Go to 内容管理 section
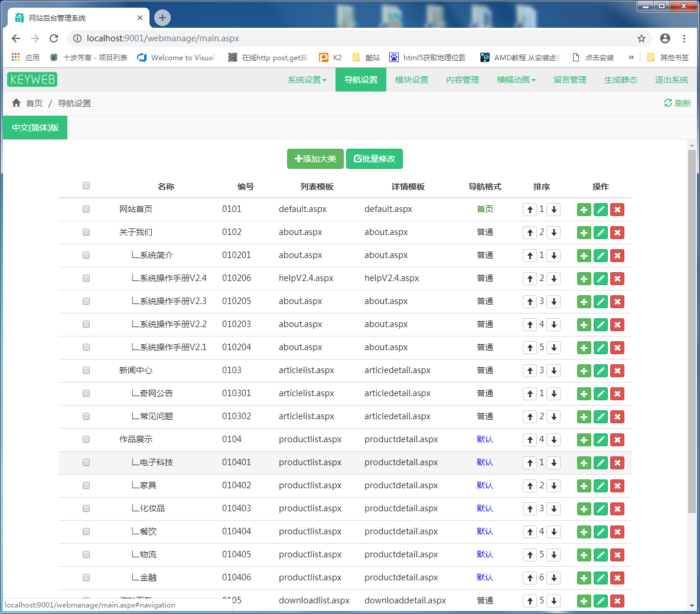The image size is (700, 614). (x=463, y=80)
